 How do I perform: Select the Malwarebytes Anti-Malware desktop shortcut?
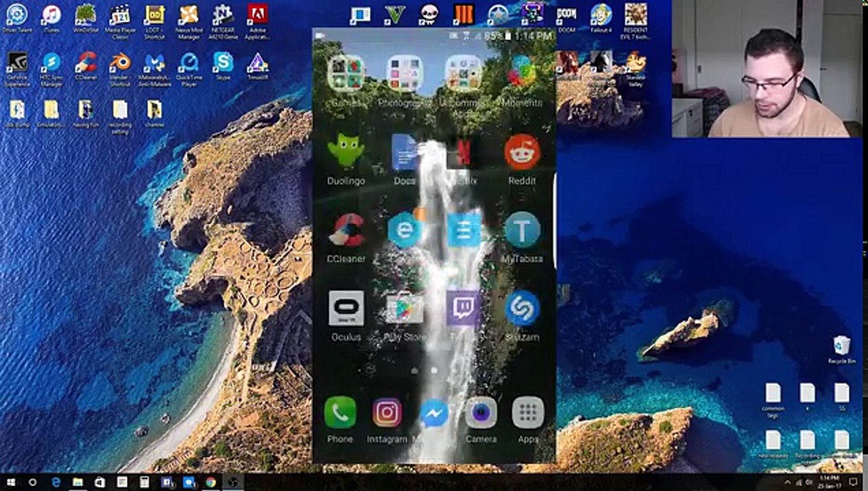[155, 69]
